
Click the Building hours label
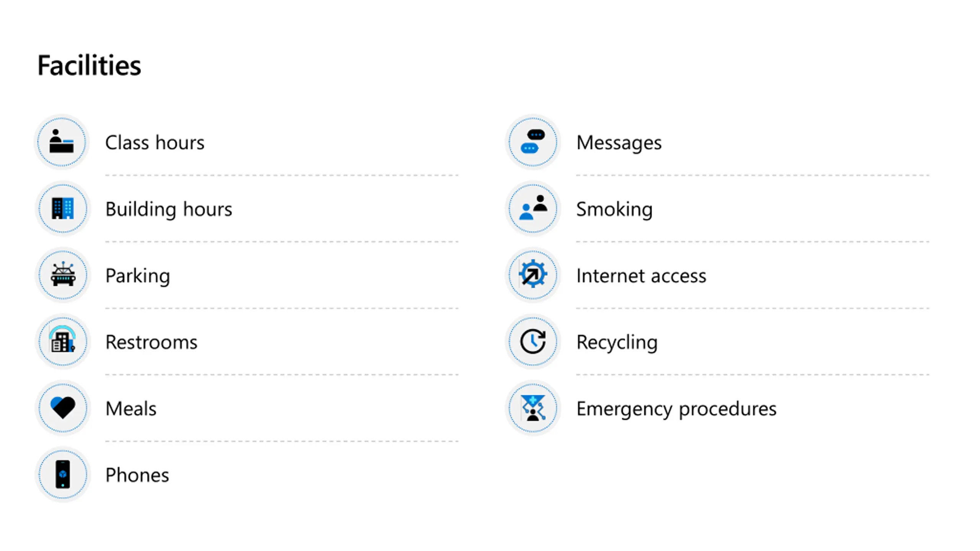pos(169,209)
